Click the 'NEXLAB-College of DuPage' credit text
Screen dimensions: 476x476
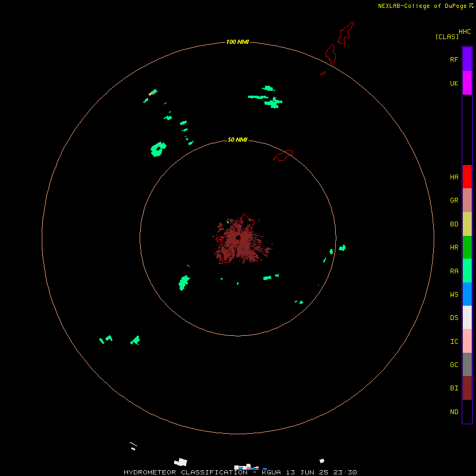[x=422, y=6]
